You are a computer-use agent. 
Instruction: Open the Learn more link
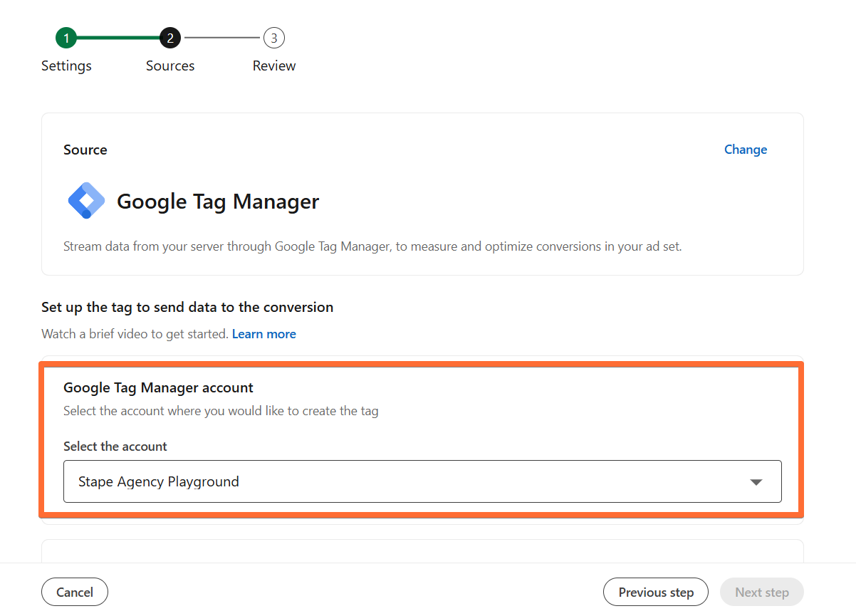pos(264,334)
